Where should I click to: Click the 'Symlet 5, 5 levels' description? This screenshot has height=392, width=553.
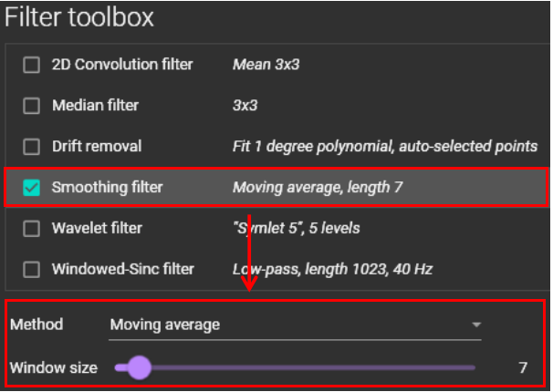(296, 228)
